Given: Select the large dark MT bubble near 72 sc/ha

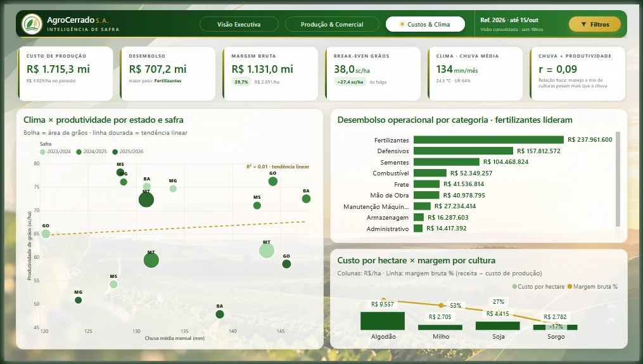Looking at the screenshot, I should [146, 200].
